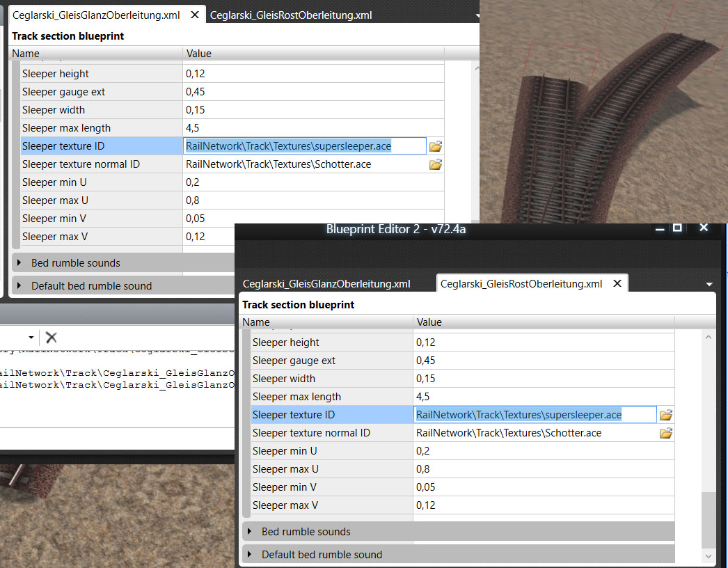Maximize the Blueprint Editor 2 window
This screenshot has height=568, width=728.
click(676, 228)
